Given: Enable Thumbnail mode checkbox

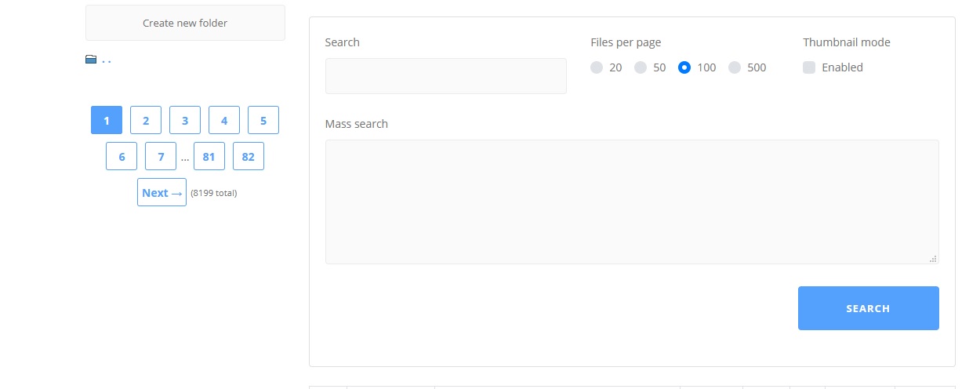Looking at the screenshot, I should 809,67.
